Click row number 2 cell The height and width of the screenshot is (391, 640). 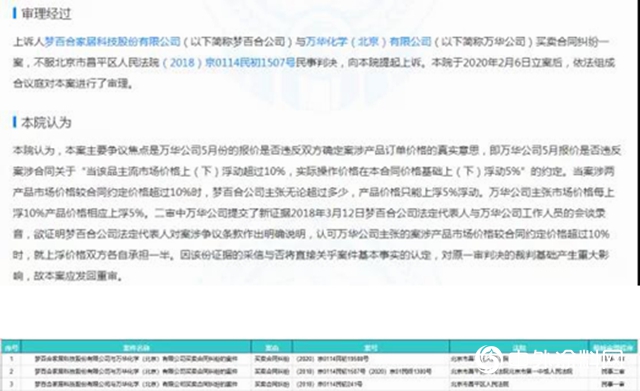click(11, 371)
